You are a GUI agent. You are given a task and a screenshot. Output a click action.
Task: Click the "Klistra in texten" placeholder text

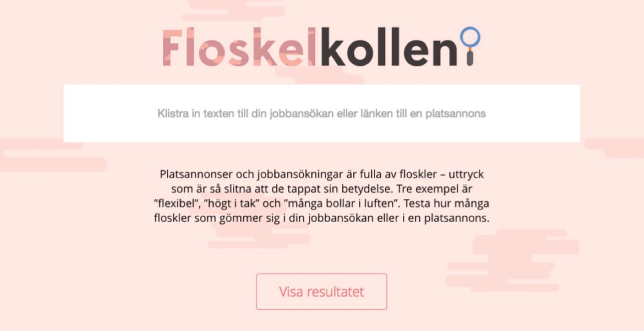[x=322, y=113]
